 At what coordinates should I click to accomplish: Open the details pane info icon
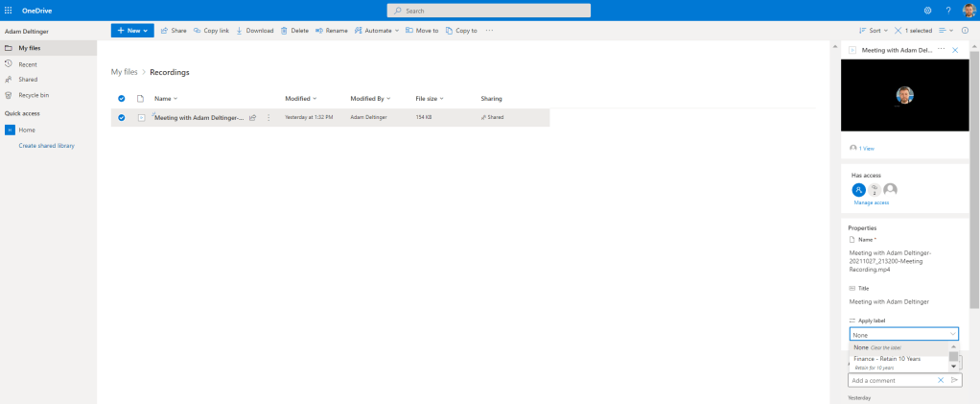click(x=965, y=31)
